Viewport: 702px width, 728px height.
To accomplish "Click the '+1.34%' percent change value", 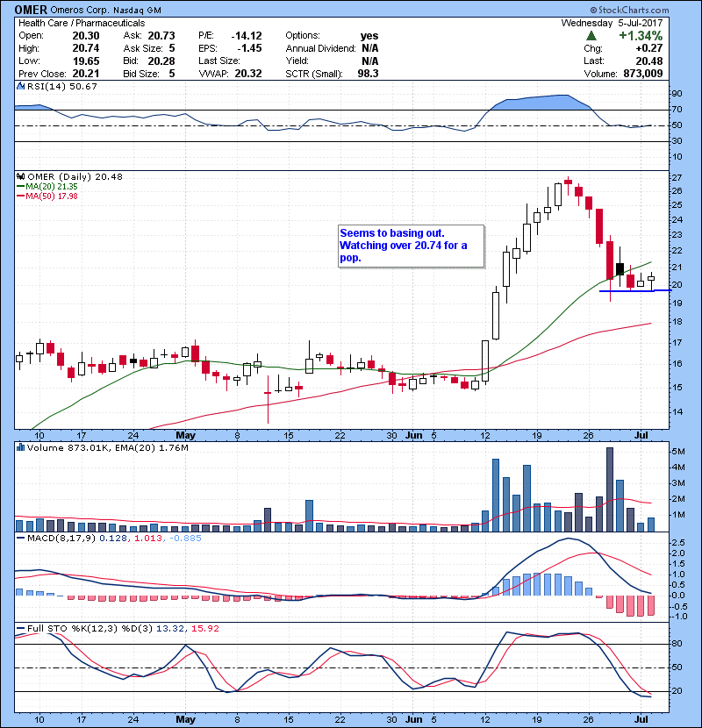I will [x=641, y=36].
